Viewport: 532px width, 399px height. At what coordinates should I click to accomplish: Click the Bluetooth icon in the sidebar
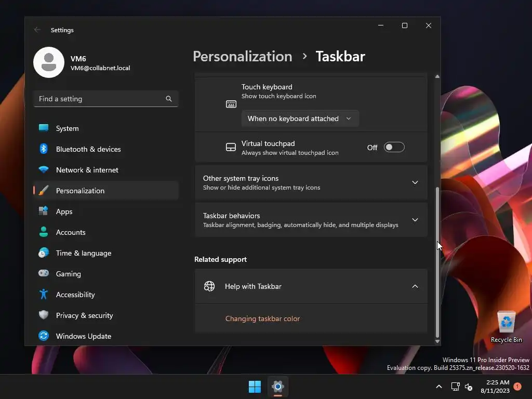44,149
